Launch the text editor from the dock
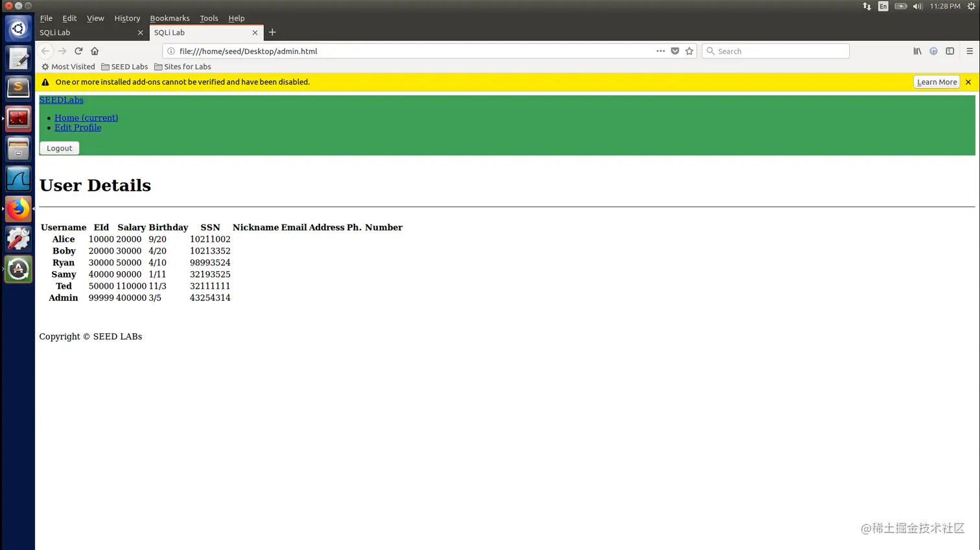The image size is (980, 550). tap(18, 59)
